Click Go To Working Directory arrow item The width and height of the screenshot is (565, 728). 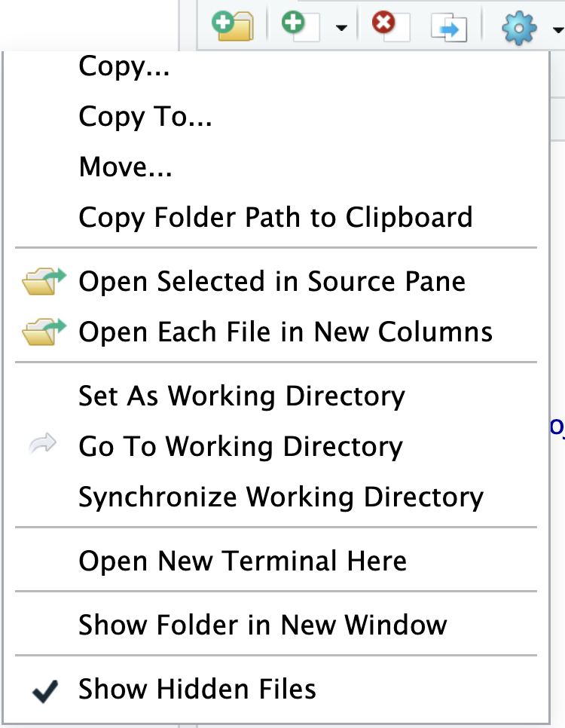coord(240,447)
